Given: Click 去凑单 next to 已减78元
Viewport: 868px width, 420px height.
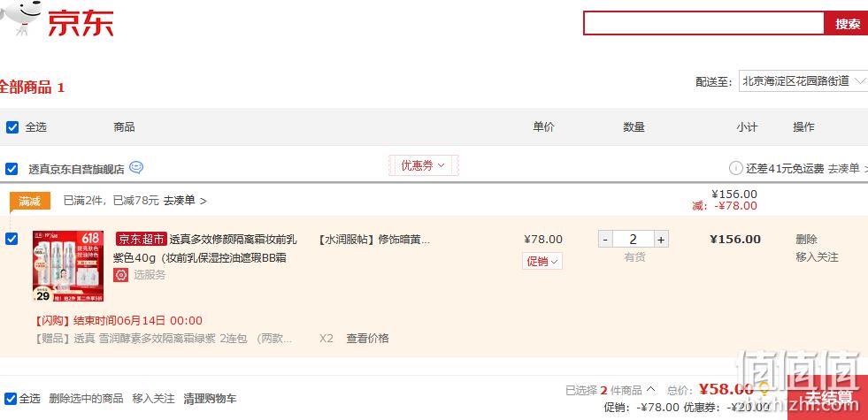Looking at the screenshot, I should (184, 201).
